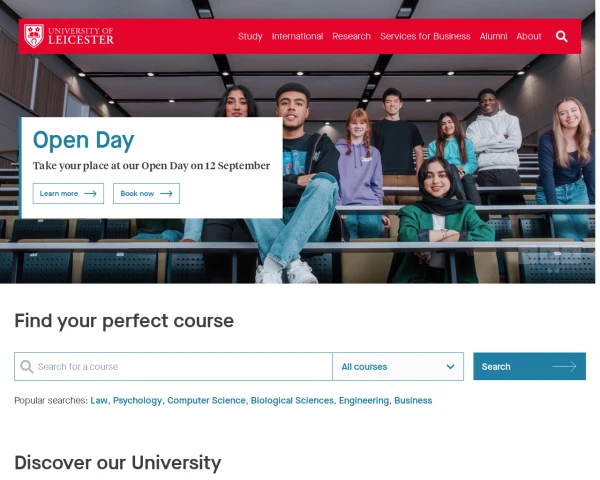Click the blue Search button label
Image resolution: width=600 pixels, height=480 pixels.
[x=496, y=367]
